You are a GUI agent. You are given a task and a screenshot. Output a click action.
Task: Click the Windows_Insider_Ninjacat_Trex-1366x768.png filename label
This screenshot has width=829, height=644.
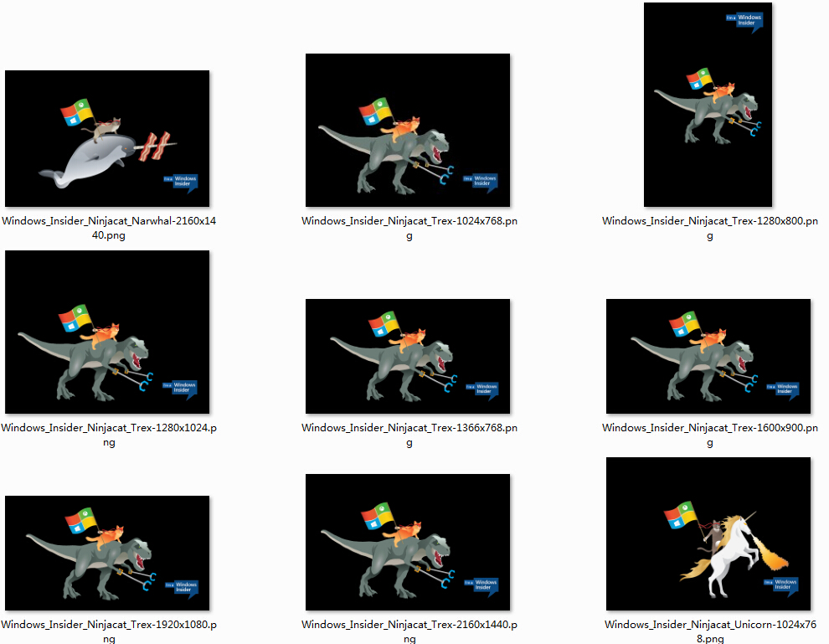tap(409, 435)
